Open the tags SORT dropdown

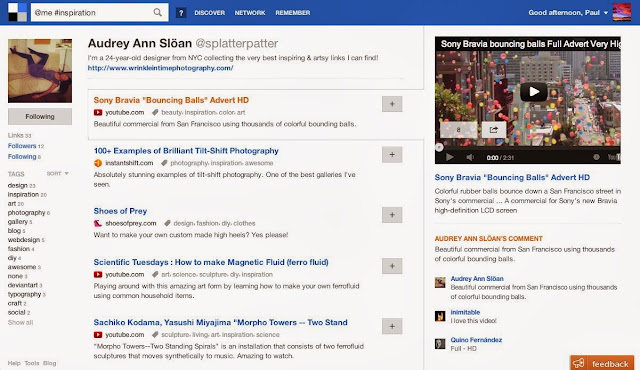[x=58, y=174]
